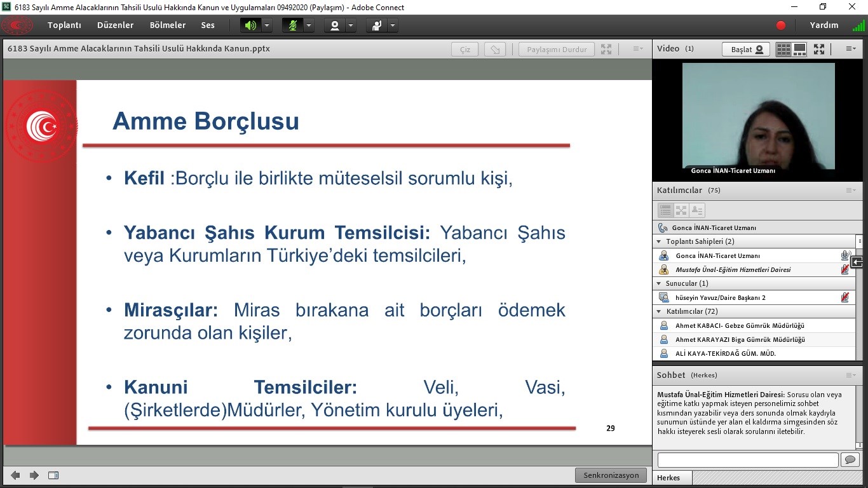
Task: Click the send chat message icon
Action: [x=850, y=459]
